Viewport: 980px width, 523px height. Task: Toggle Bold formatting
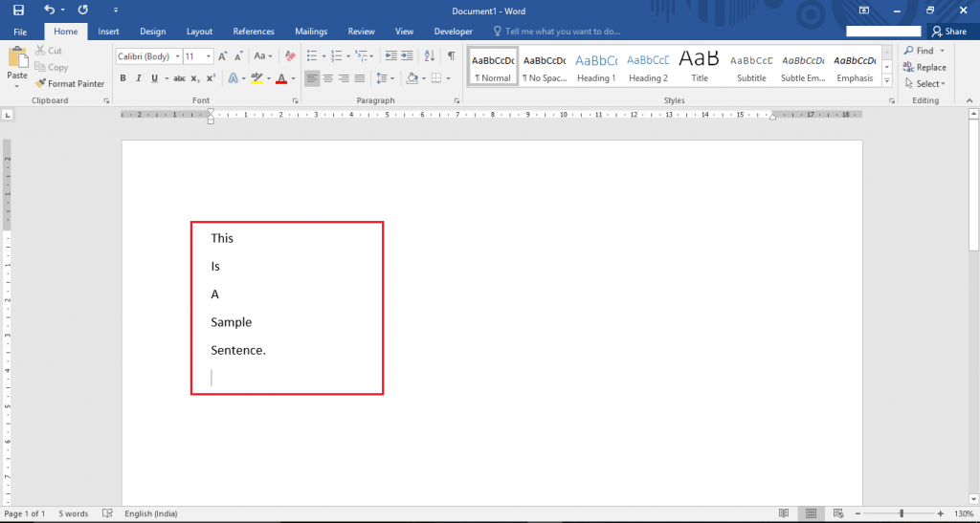[123, 78]
